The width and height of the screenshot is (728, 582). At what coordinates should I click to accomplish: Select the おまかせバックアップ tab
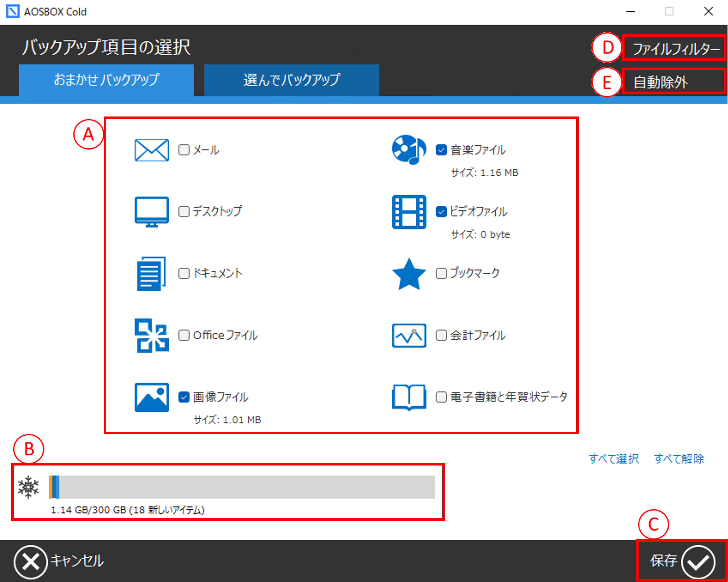(106, 80)
